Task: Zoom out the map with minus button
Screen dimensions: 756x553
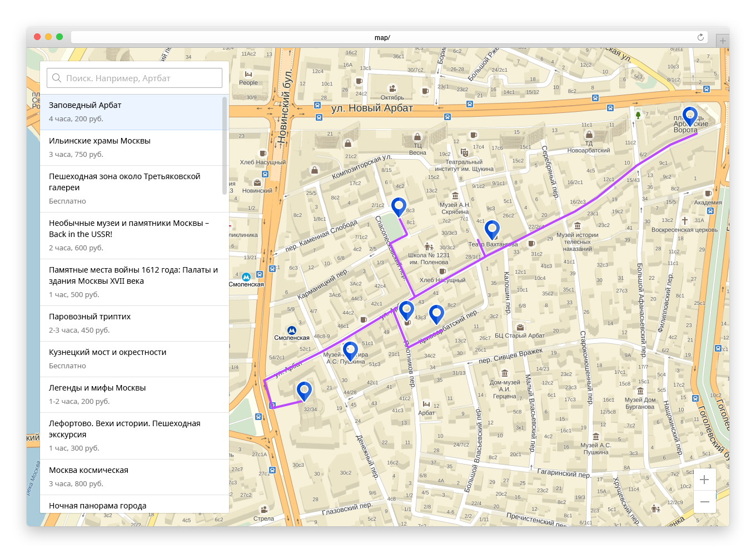Action: (704, 502)
